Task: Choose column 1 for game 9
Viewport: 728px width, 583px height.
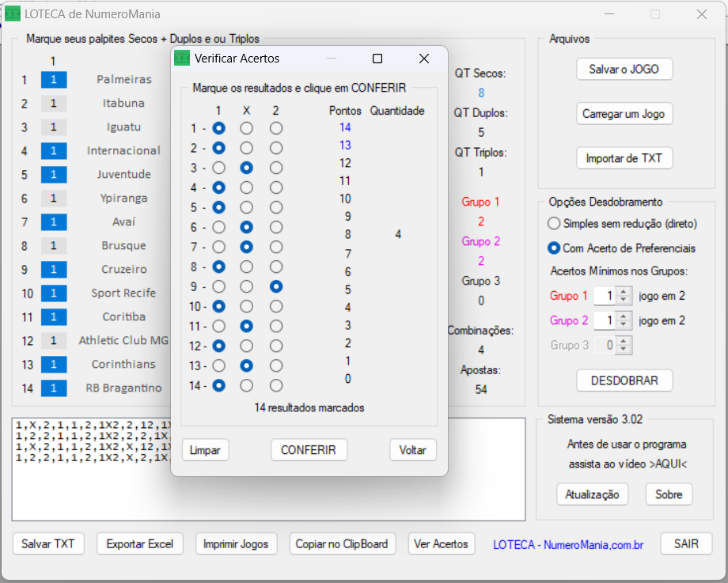Action: 218,286
